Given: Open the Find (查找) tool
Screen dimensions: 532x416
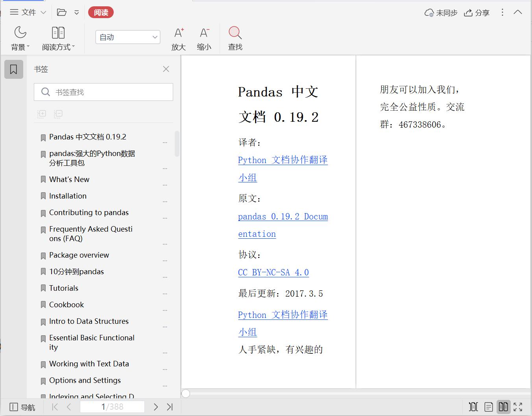Looking at the screenshot, I should (235, 37).
